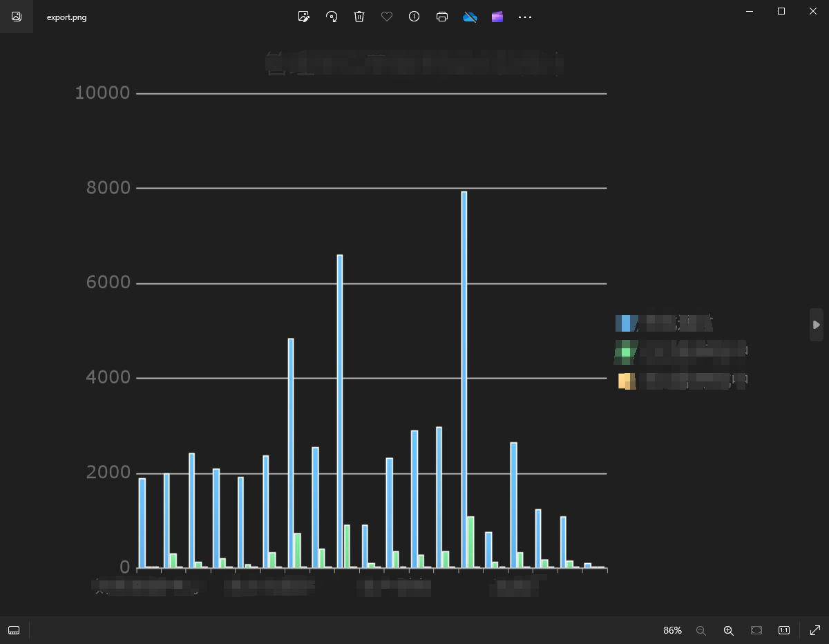The height and width of the screenshot is (644, 829).
Task: Add the image to favorites
Action: point(387,17)
